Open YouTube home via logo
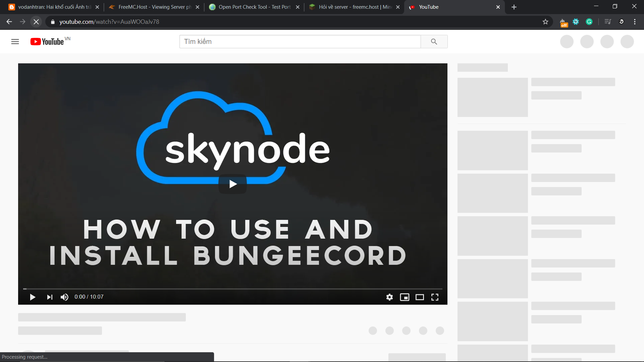 (47, 42)
